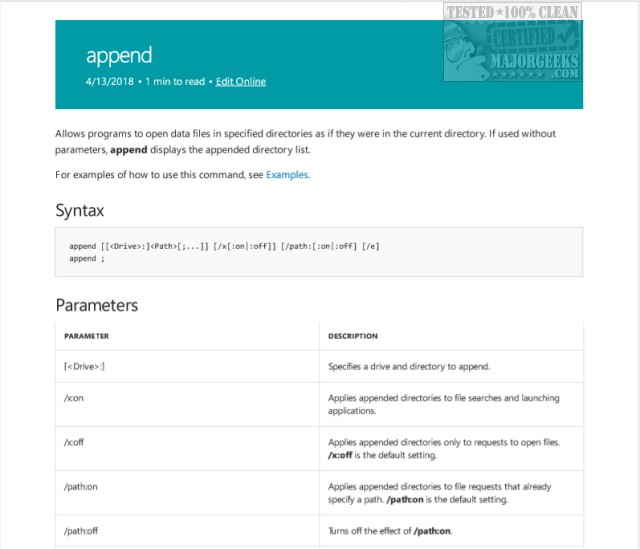Select the Parameters section heading
Screen dimensions: 640x549
tap(97, 305)
